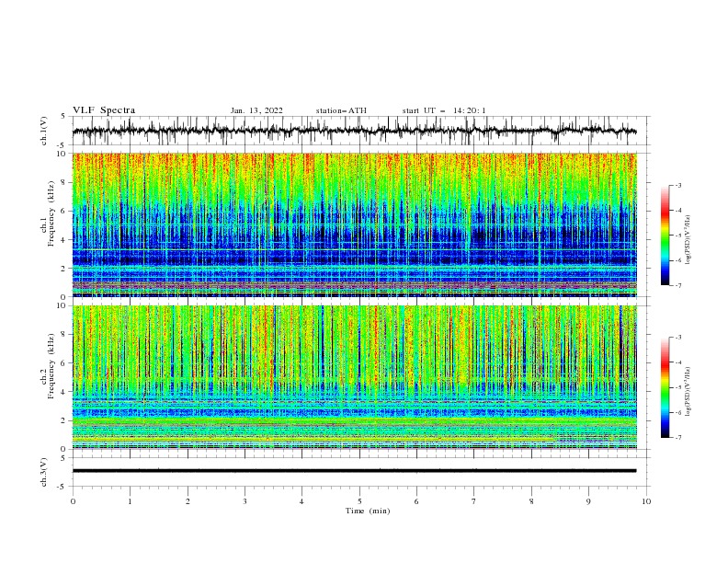The image size is (728, 563).
Task: Click the lower colorbar 'log(PSD)(V²/Hz)' label
Action: 688,391
